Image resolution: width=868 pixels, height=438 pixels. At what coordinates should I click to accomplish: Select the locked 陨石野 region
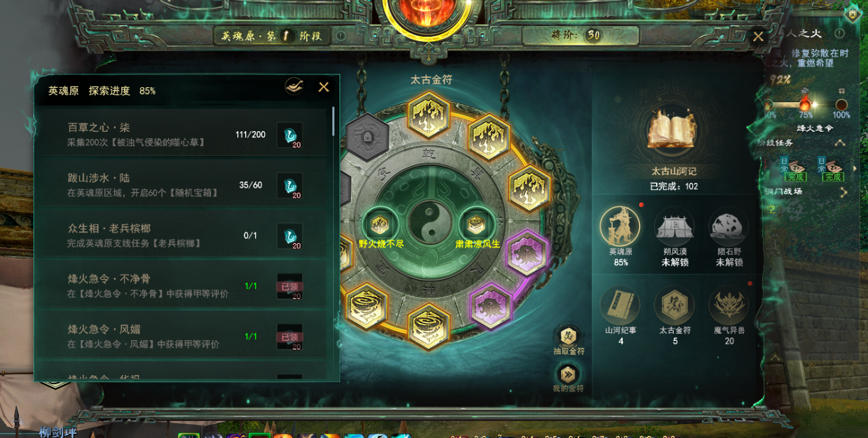[x=728, y=228]
